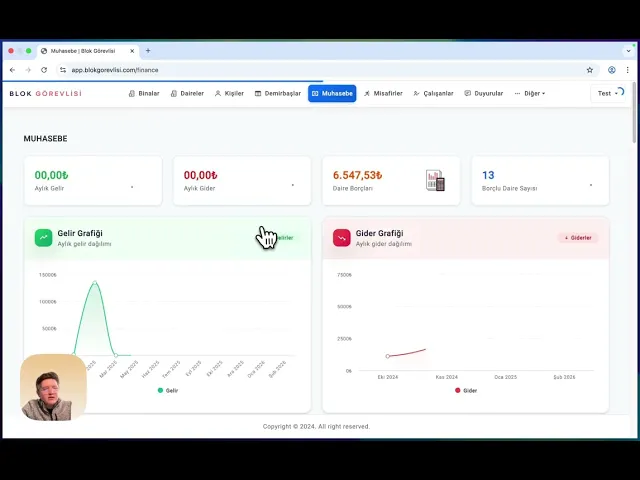Click the Aylık Gelir card
Image resolution: width=640 pixels, height=480 pixels.
point(93,181)
